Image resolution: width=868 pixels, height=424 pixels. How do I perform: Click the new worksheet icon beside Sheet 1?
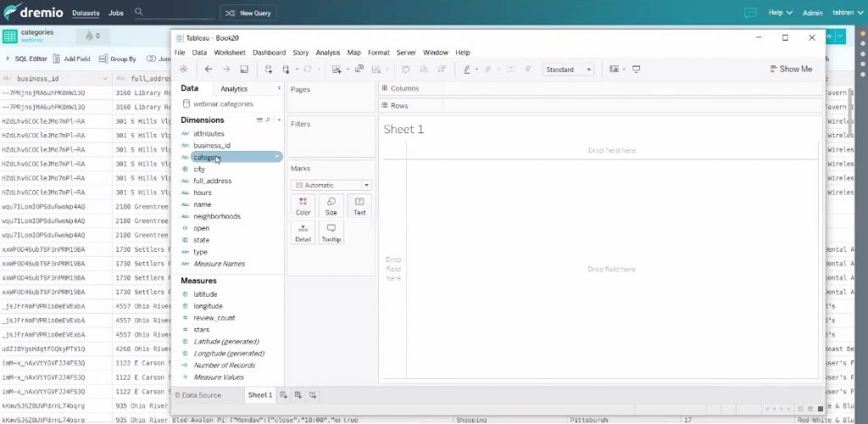coord(284,395)
